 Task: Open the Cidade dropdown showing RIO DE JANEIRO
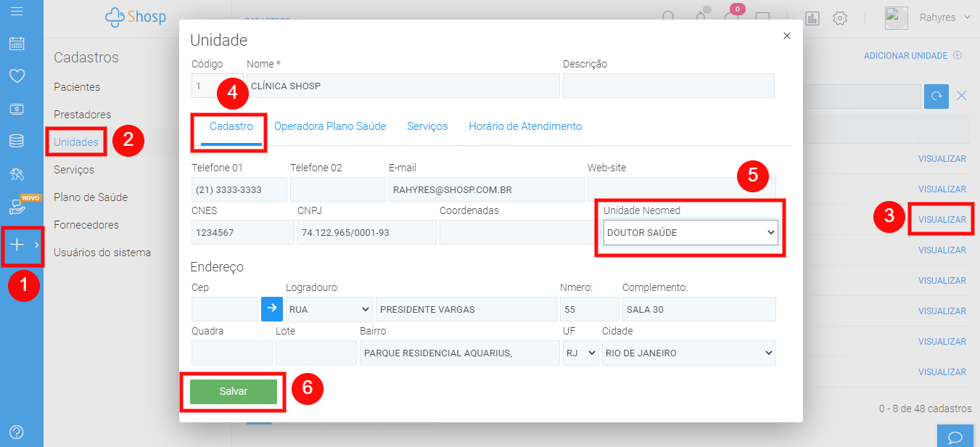tap(689, 353)
